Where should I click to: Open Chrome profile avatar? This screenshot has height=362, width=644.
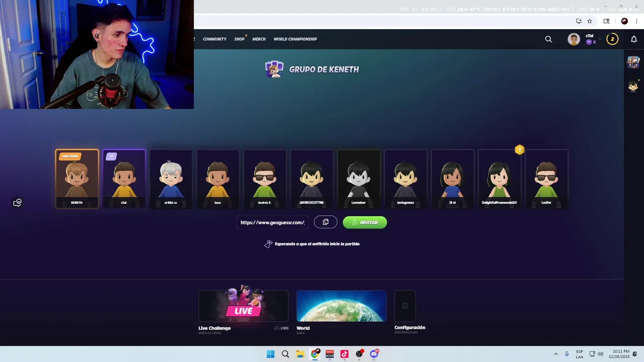pyautogui.click(x=624, y=21)
